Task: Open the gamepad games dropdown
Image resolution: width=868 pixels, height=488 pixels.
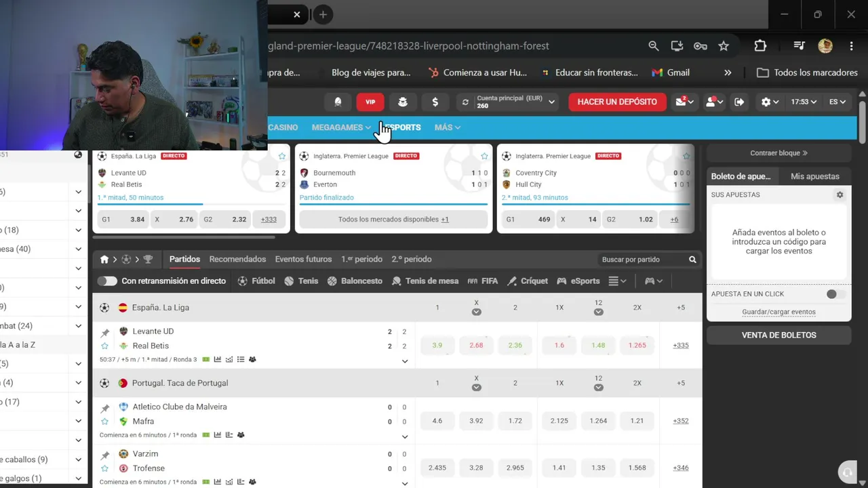Action: [653, 281]
